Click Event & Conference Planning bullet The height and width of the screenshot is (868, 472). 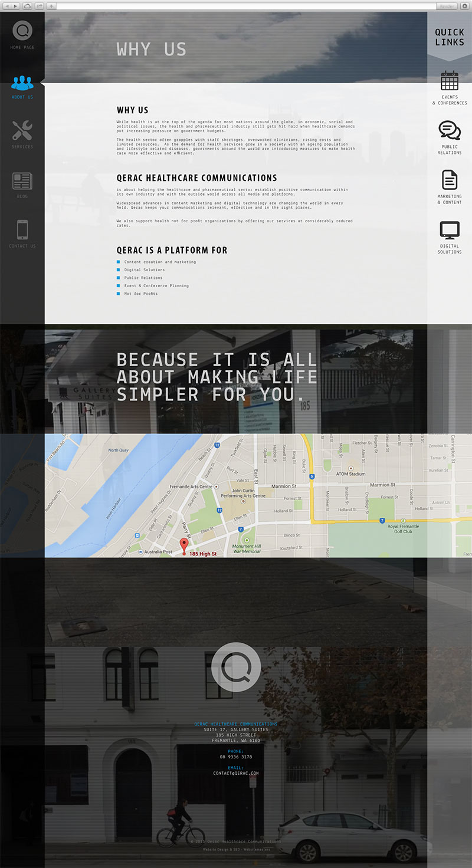click(x=156, y=285)
